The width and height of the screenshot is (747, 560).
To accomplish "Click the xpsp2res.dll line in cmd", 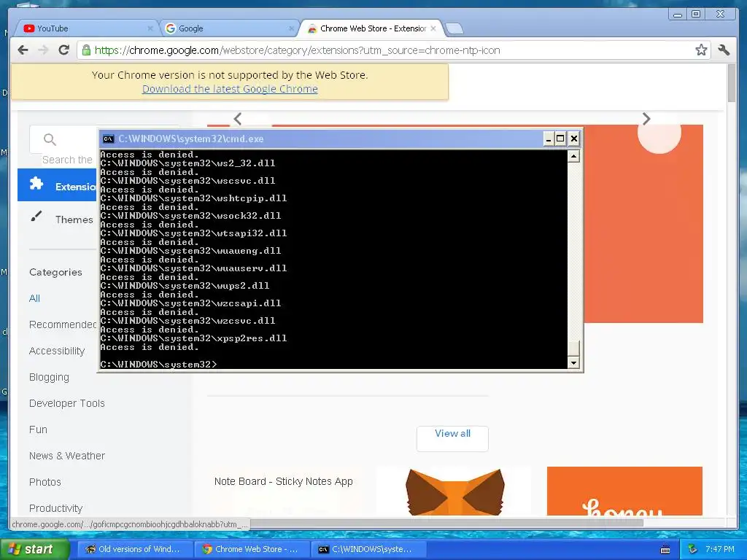I will (193, 338).
